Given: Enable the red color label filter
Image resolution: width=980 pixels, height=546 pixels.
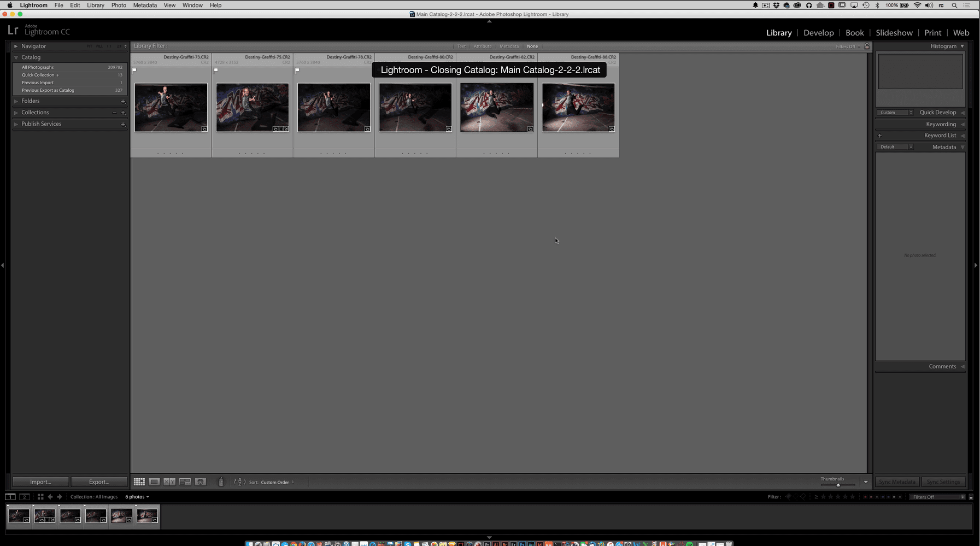Looking at the screenshot, I should coord(866,497).
